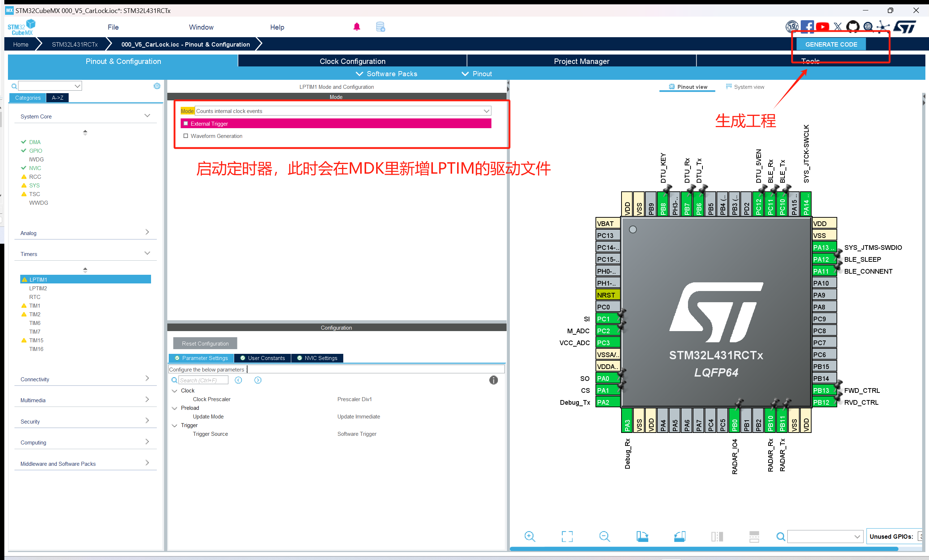Switch to Clock Configuration tab
This screenshot has height=560, width=929.
353,61
